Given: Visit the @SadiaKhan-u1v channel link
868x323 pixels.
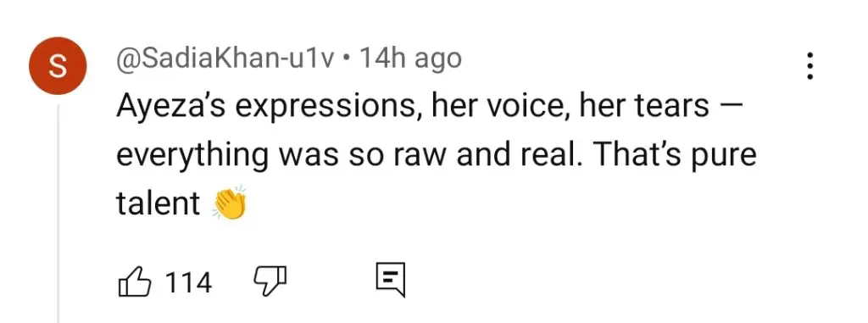Looking at the screenshot, I should [225, 58].
